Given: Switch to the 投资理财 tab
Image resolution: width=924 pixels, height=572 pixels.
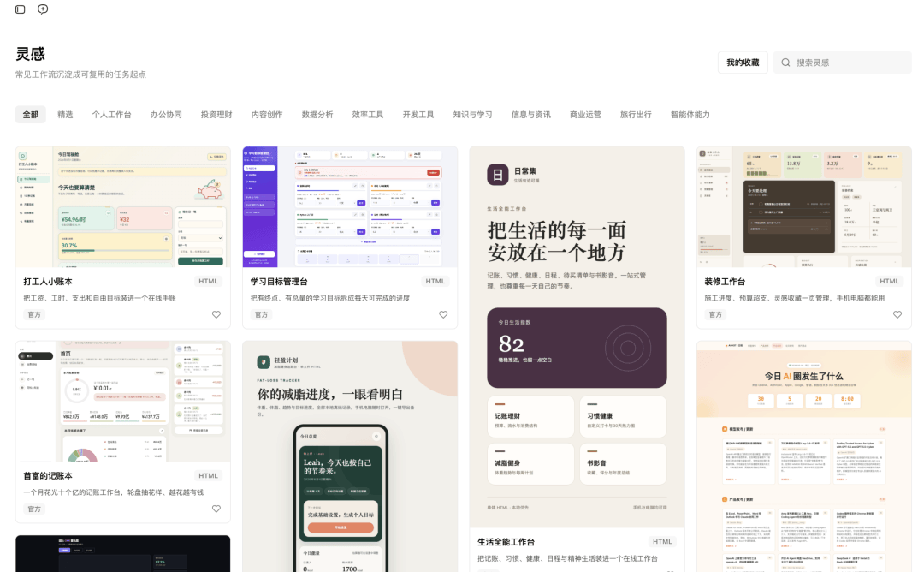Looking at the screenshot, I should (x=216, y=115).
